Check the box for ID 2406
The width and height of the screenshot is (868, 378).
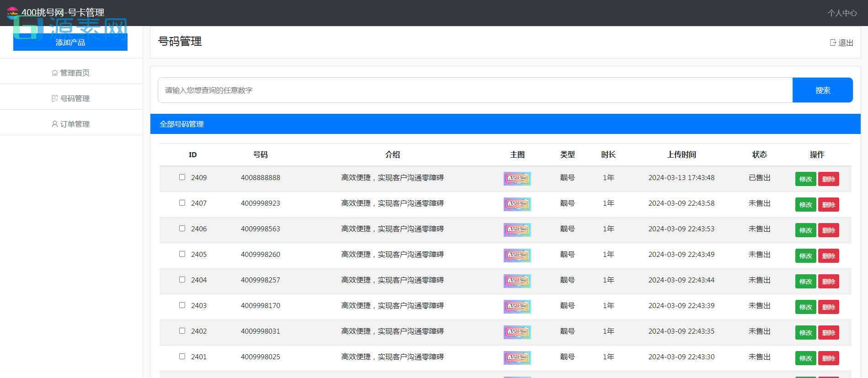182,228
